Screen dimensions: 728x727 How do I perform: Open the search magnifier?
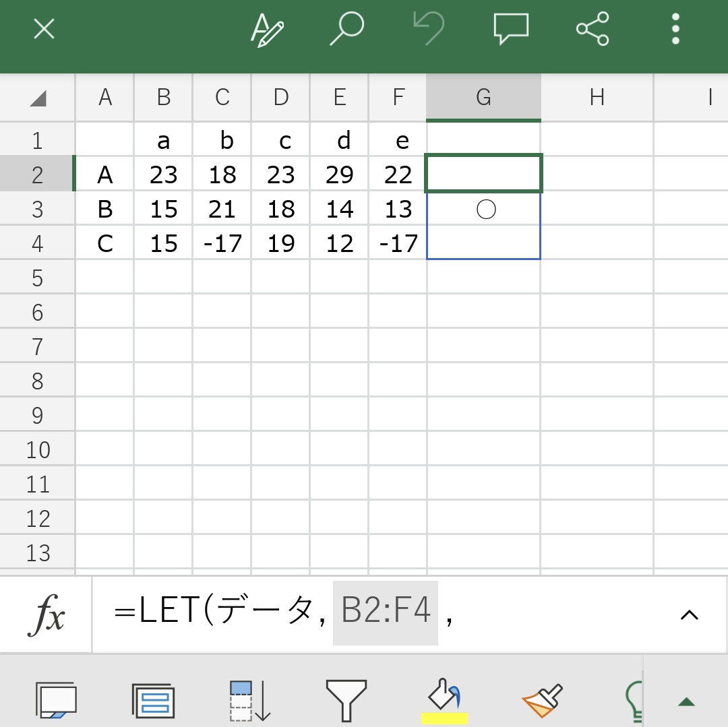pos(347,29)
